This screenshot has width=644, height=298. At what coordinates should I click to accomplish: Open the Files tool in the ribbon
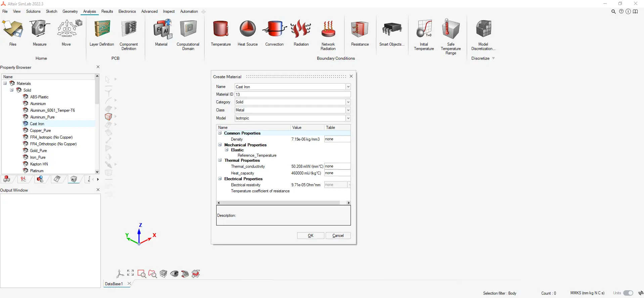pos(13,33)
